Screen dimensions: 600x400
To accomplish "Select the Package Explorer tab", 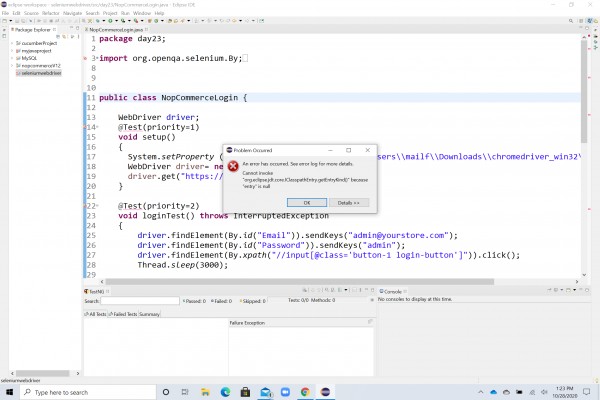I will point(33,29).
